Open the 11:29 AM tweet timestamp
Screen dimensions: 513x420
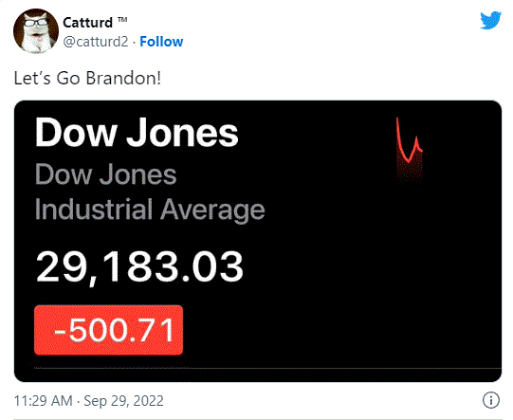pos(43,401)
